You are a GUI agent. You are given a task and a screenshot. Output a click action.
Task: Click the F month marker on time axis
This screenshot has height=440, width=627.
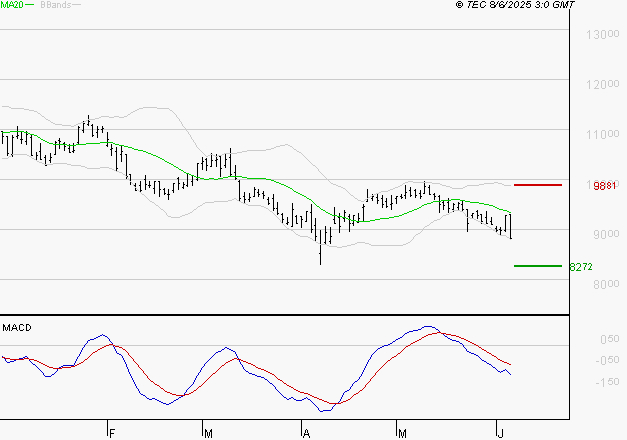point(112,432)
